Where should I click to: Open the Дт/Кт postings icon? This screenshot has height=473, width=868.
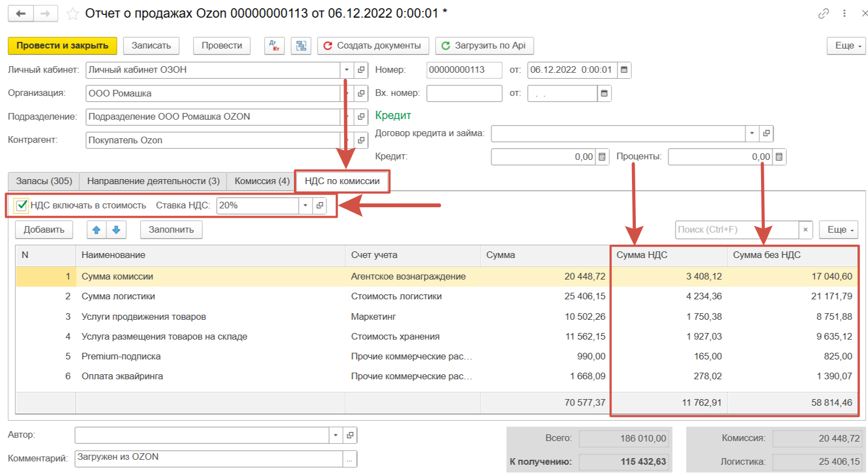tap(275, 46)
